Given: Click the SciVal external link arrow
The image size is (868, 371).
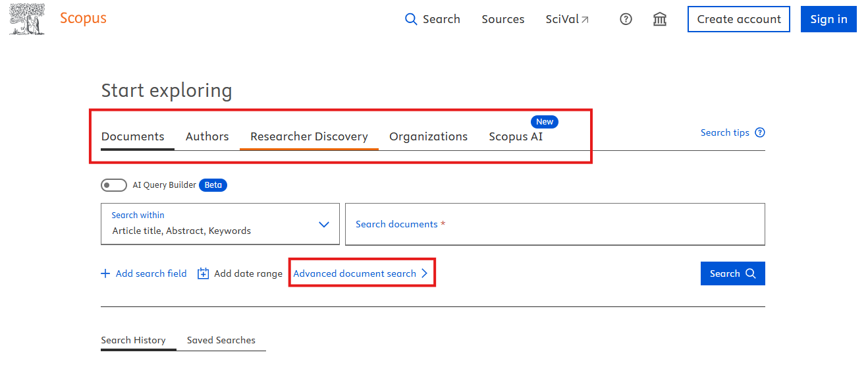Looking at the screenshot, I should [585, 20].
